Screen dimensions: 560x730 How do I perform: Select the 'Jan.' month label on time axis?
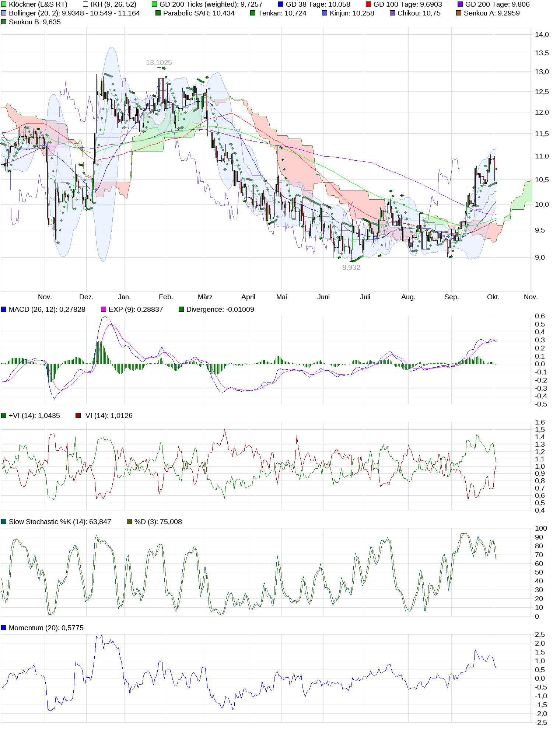point(124,297)
